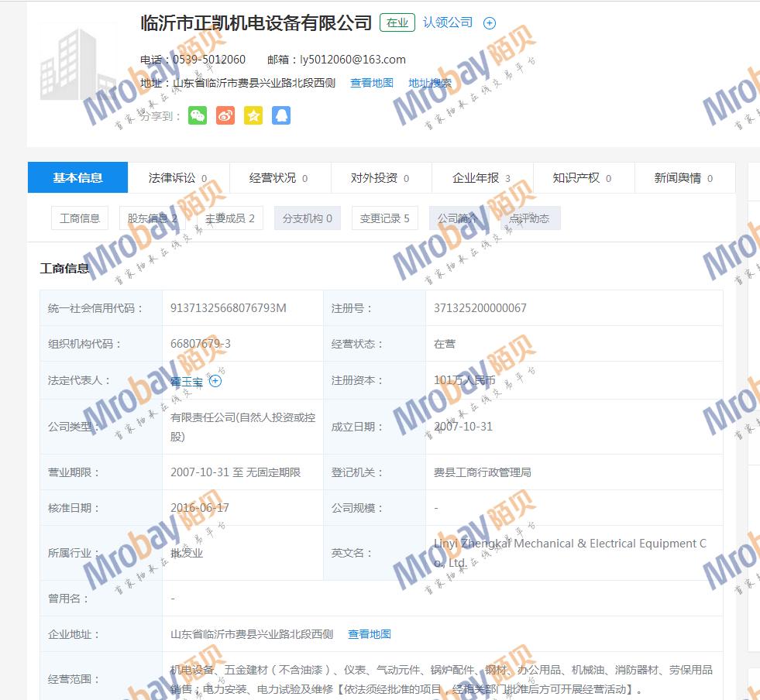Open the 基本信息 tab

(77, 178)
